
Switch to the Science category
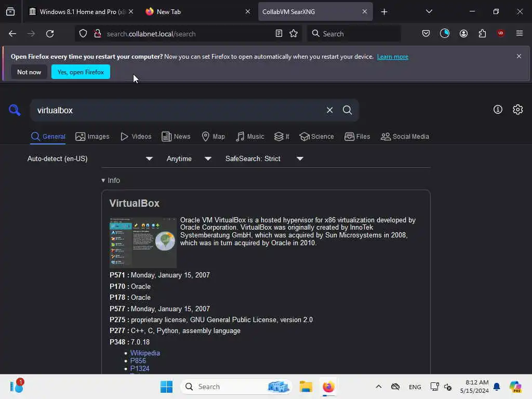(316, 137)
